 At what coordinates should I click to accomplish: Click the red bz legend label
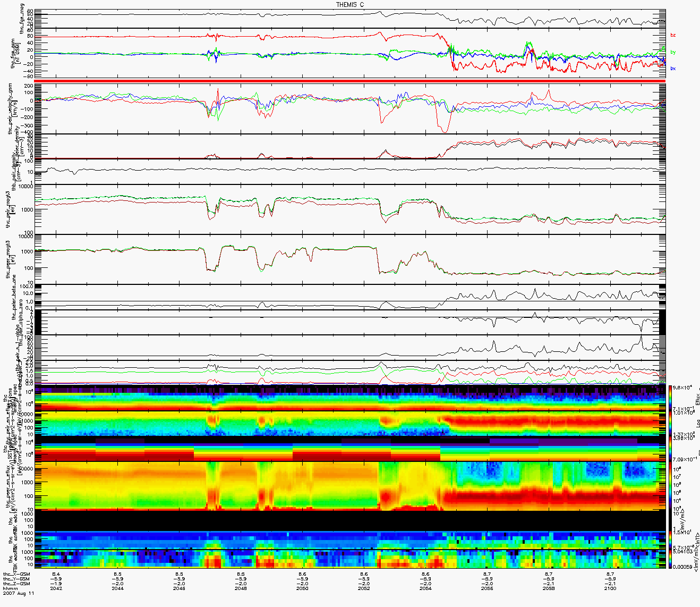673,35
